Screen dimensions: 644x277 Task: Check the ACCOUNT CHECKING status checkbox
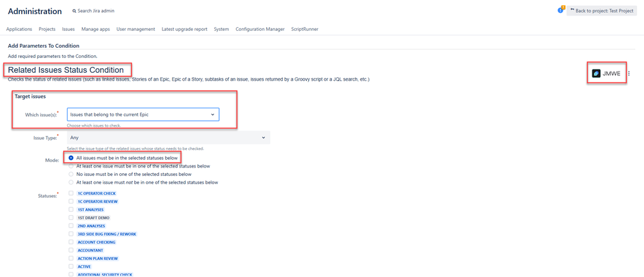click(x=71, y=242)
